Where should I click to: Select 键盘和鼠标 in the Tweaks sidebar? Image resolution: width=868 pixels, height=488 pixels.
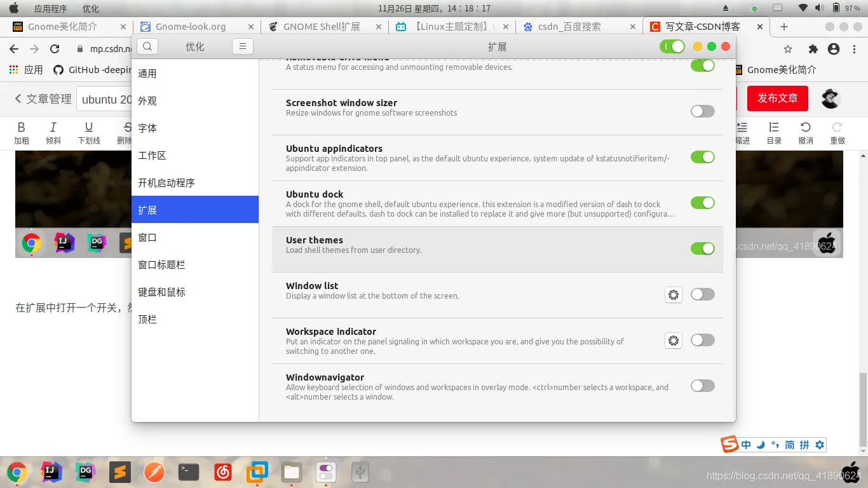195,292
